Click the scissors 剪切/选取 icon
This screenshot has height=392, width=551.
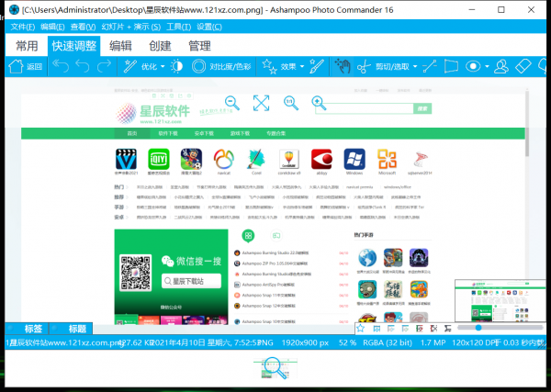coord(364,66)
